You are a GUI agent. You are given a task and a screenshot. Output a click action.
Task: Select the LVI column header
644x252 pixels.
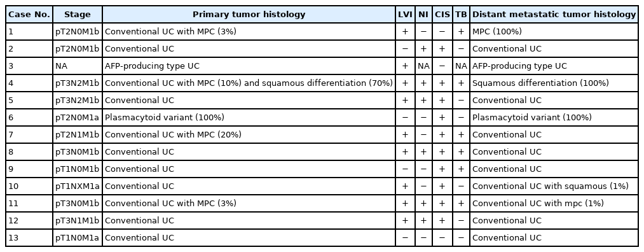(405, 15)
